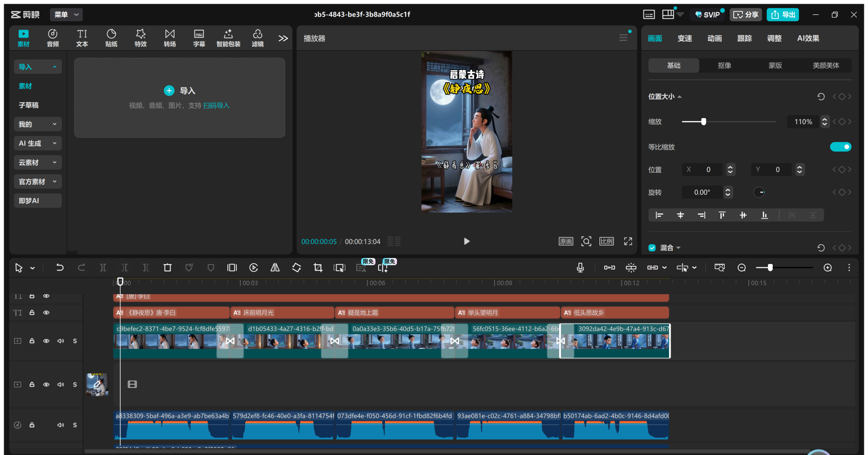The height and width of the screenshot is (455, 868).
Task: Click the microphone record voiceover icon
Action: coord(580,268)
